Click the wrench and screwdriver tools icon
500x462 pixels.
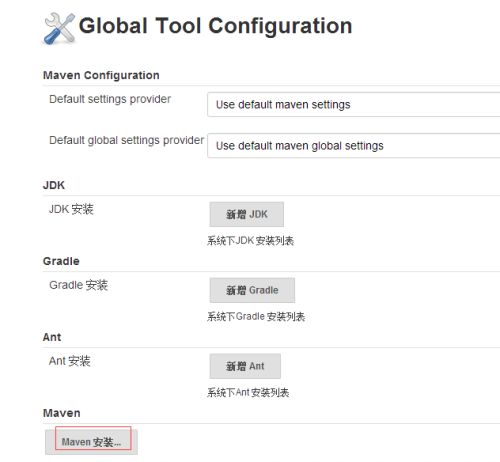tap(59, 29)
